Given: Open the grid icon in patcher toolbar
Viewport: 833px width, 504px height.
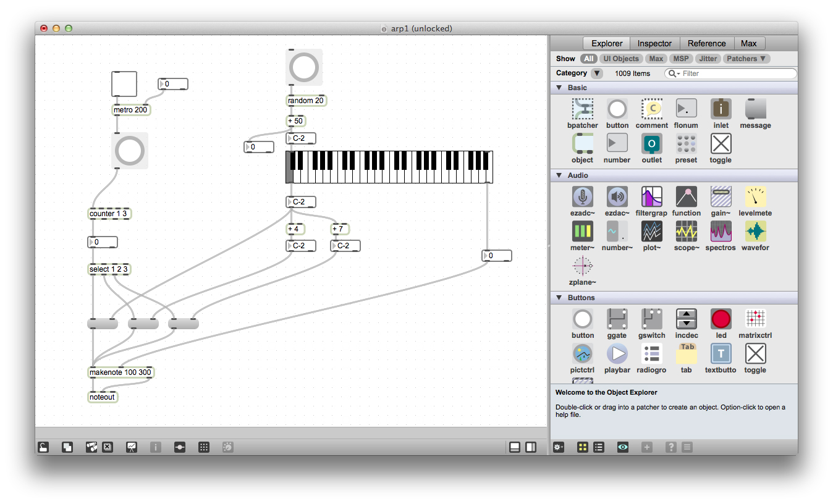Looking at the screenshot, I should 203,447.
